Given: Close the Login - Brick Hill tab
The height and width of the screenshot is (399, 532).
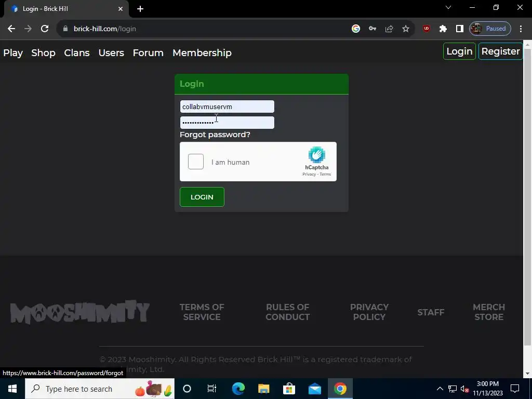Looking at the screenshot, I should [x=121, y=9].
